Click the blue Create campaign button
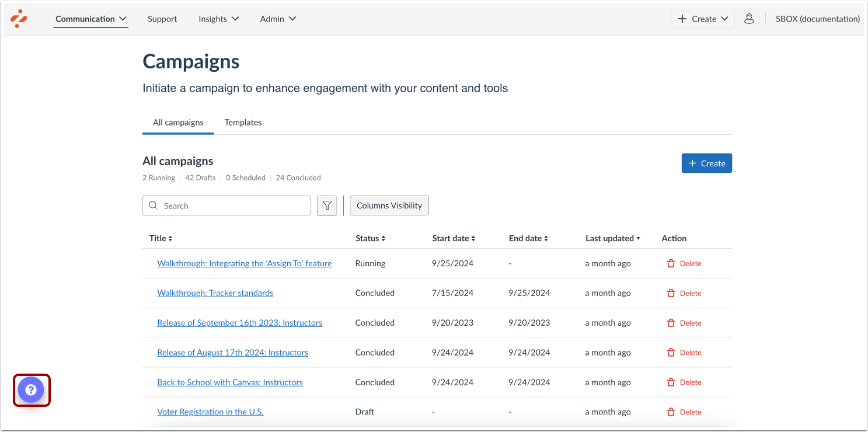868x432 pixels. click(x=706, y=163)
